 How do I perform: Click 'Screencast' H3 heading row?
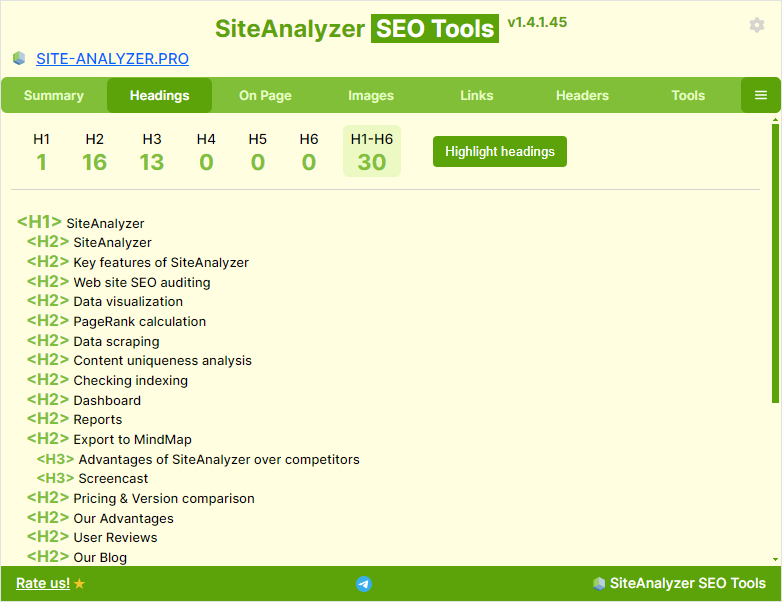tap(92, 479)
